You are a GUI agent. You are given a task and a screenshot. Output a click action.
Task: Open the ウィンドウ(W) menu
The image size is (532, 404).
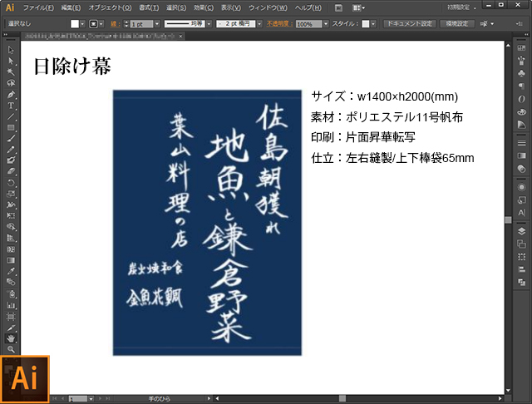point(268,7)
